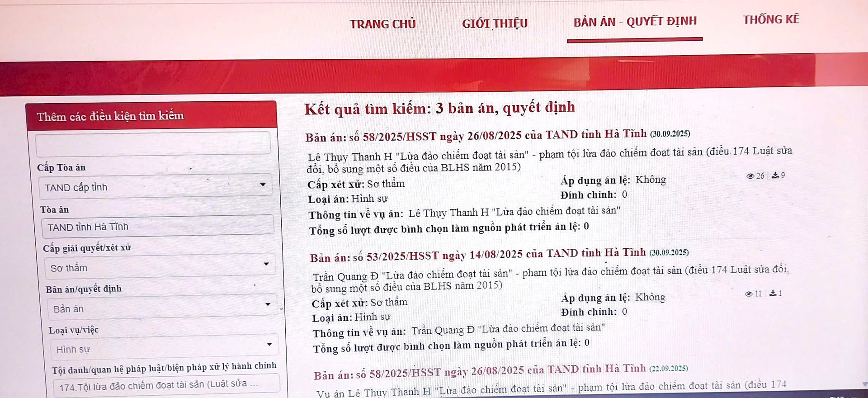868x398 pixels.
Task: Open first judgment 58/2025/HSST dated 30.09.2025
Action: tap(476, 136)
